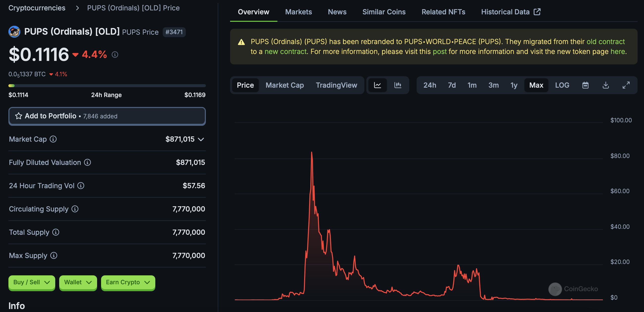Click the 4.4% price change value

point(94,54)
